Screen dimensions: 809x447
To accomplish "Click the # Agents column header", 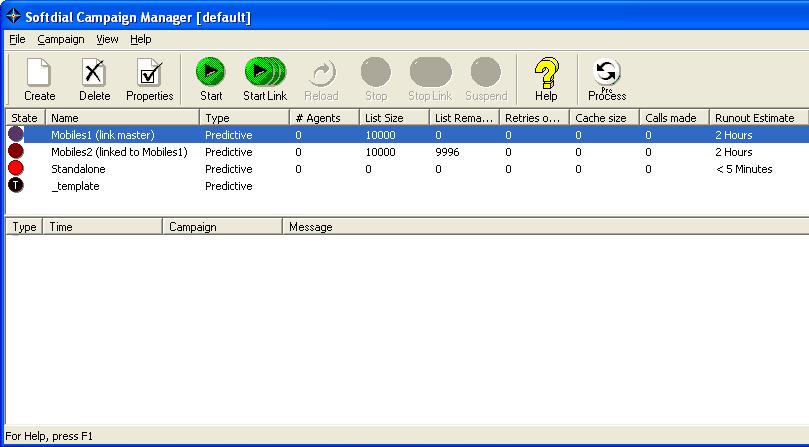I will point(325,118).
